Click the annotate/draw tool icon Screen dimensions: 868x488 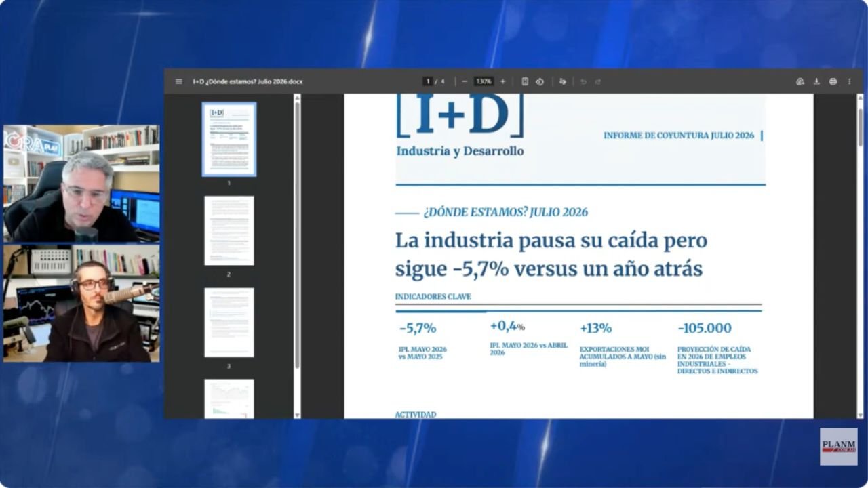(x=562, y=81)
